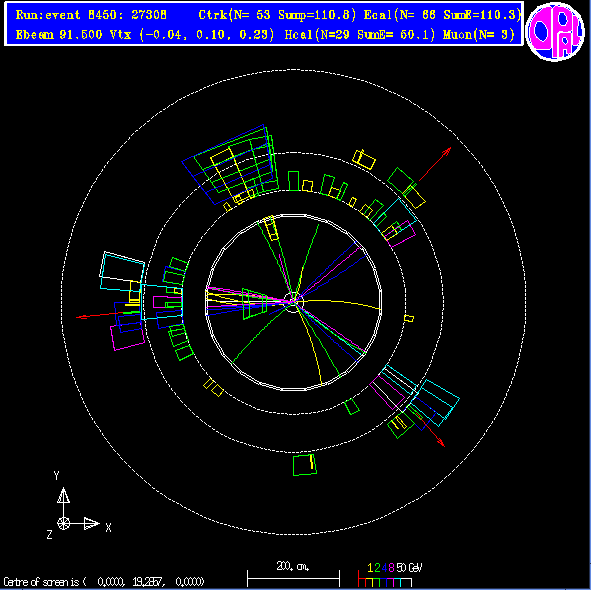Image resolution: width=591 pixels, height=590 pixels.
Task: Click the magenta 8 GeV legend color
Action: click(391, 568)
